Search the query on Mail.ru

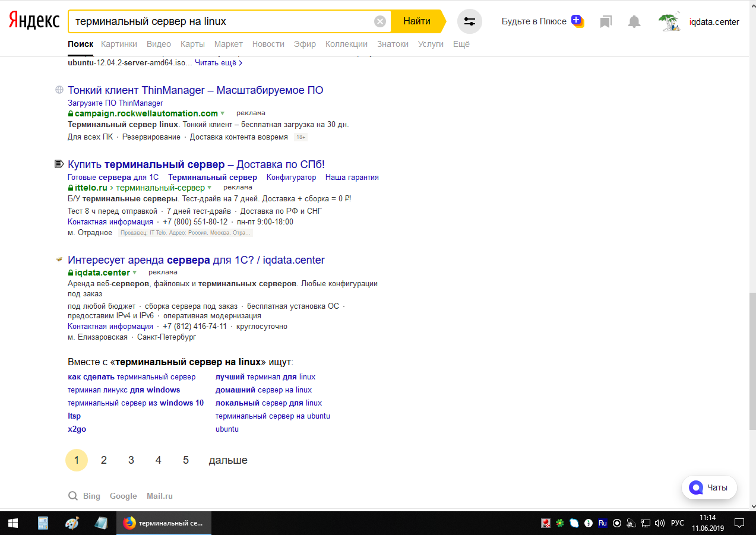pos(160,496)
